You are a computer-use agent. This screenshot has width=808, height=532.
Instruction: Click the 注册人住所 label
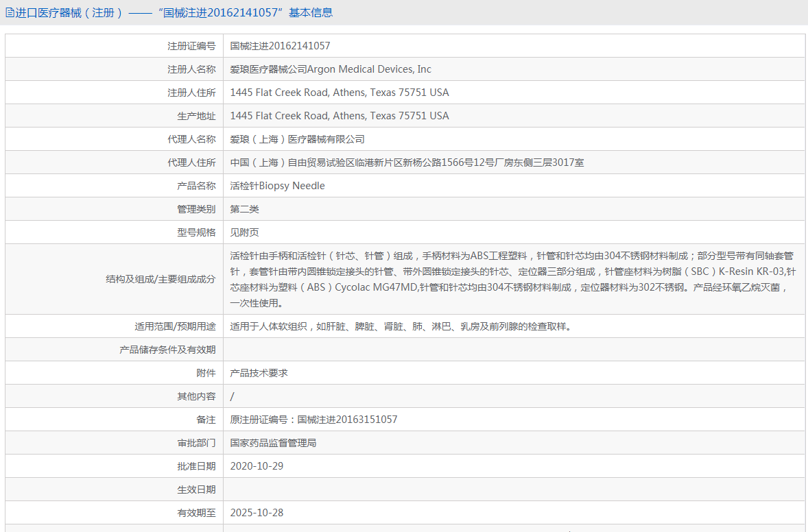coord(191,93)
